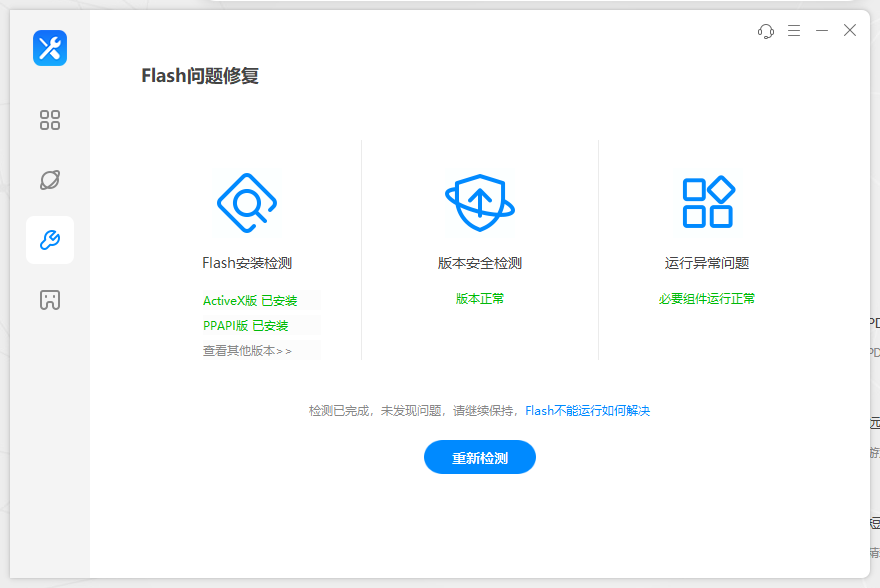Click the PPAPI版 已安装 status

tap(246, 326)
